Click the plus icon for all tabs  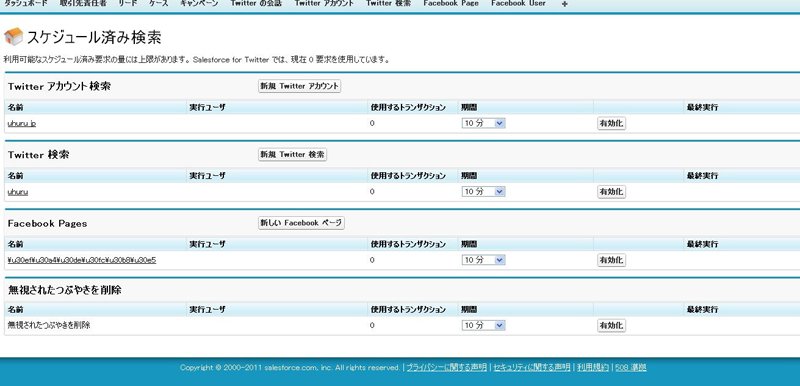pyautogui.click(x=564, y=4)
